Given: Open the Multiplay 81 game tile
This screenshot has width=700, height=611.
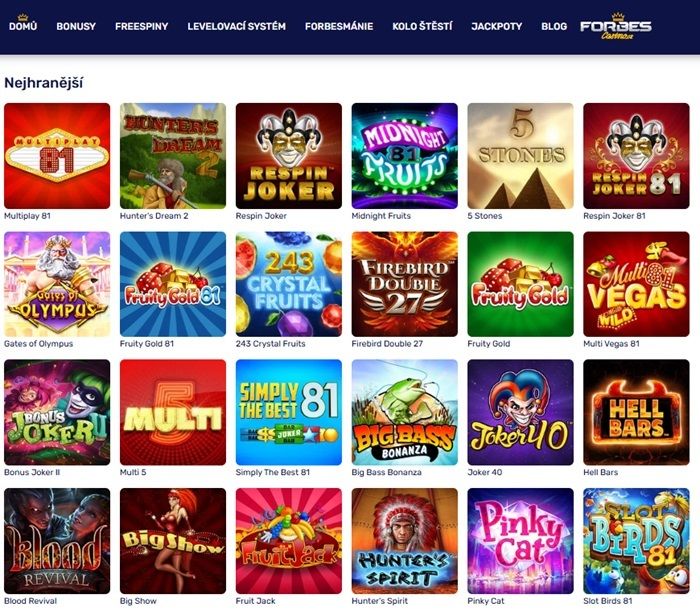Looking at the screenshot, I should pyautogui.click(x=57, y=156).
